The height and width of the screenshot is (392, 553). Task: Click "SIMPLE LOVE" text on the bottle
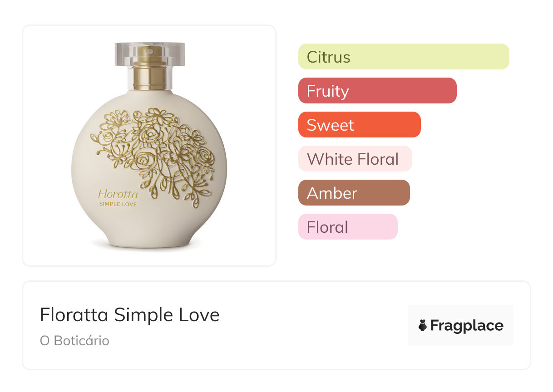coord(118,204)
